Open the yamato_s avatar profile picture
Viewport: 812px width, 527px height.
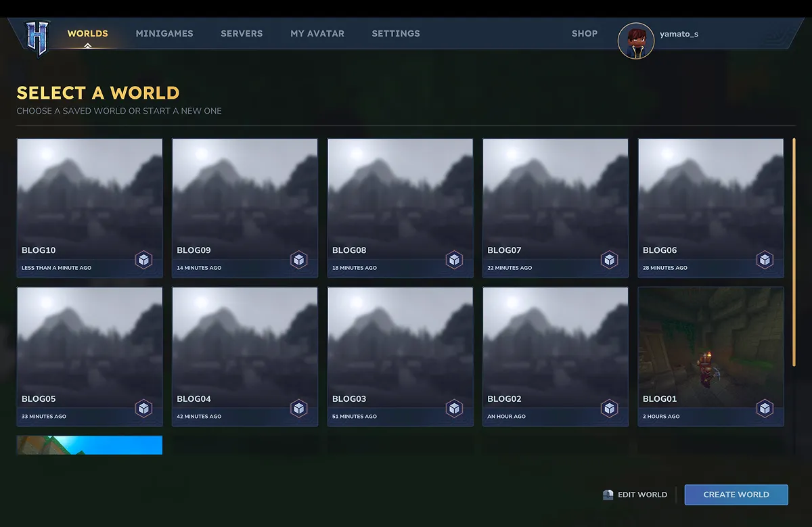[635, 41]
